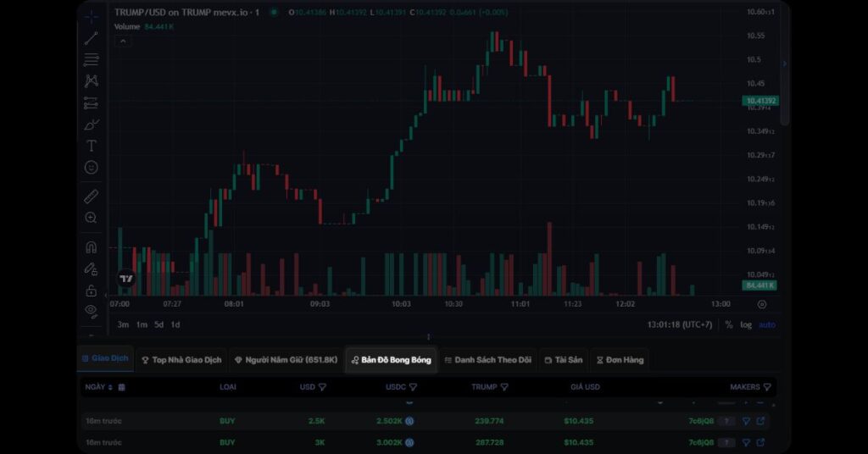
Task: Select the ruler measure tool
Action: click(92, 197)
